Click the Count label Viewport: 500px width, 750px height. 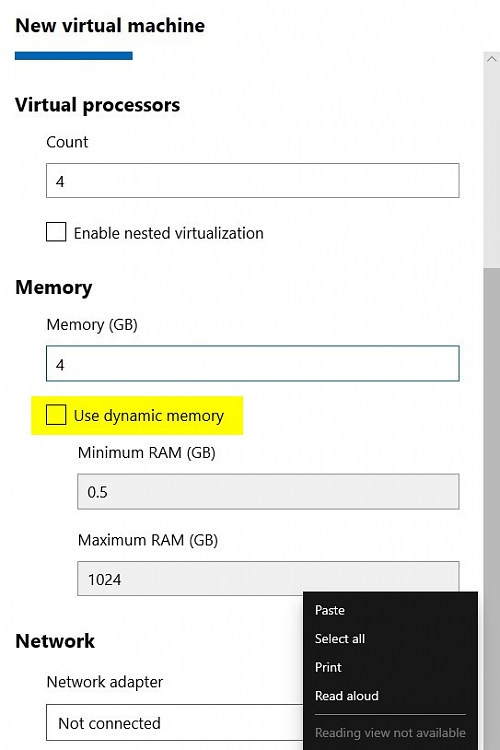67,142
